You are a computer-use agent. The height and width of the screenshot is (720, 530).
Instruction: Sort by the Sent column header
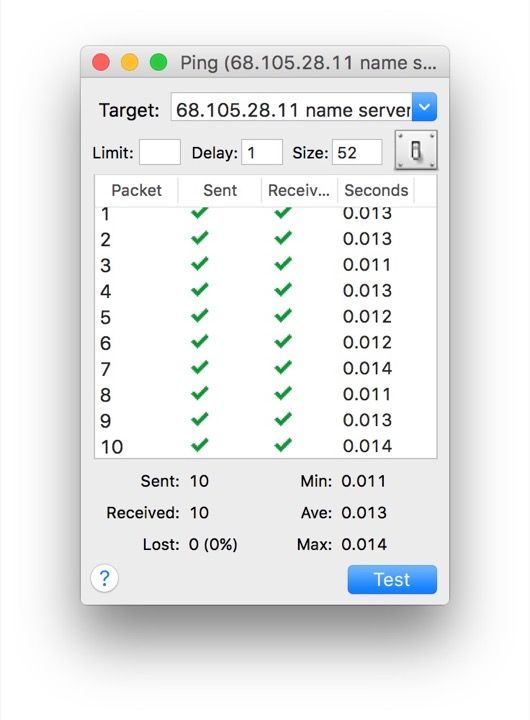220,190
